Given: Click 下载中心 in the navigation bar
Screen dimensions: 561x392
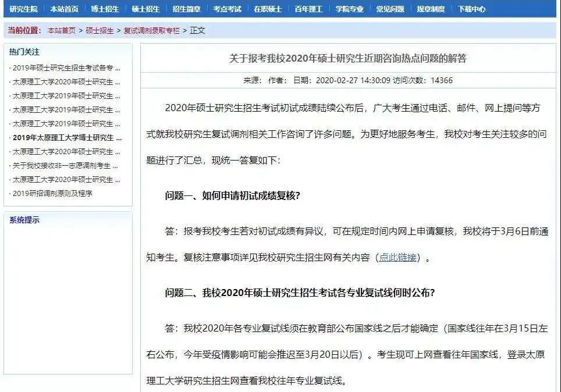Looking at the screenshot, I should [471, 9].
